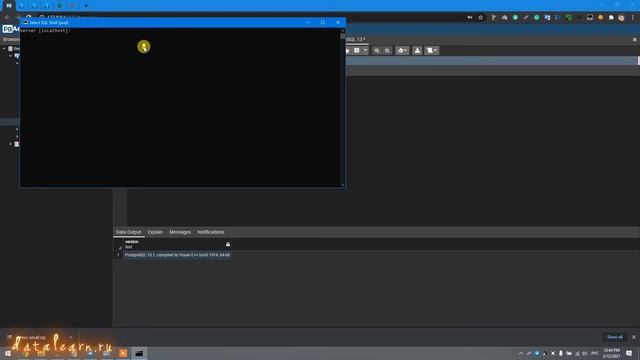The image size is (640, 360).
Task: Open the dropdown arrow beside the stop query icon
Action: (365, 51)
